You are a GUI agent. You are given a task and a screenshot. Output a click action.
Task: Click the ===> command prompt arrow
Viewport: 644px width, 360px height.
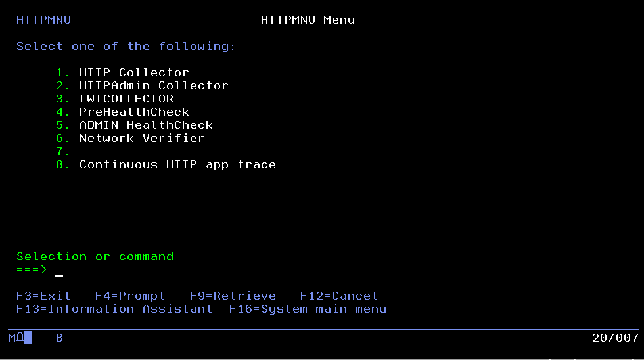point(32,270)
